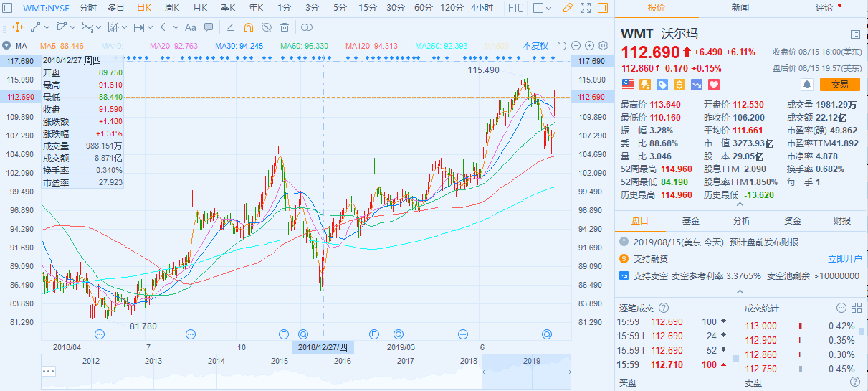Collapse the MA indicator row
Screen dimensions: 868x391
[6, 46]
